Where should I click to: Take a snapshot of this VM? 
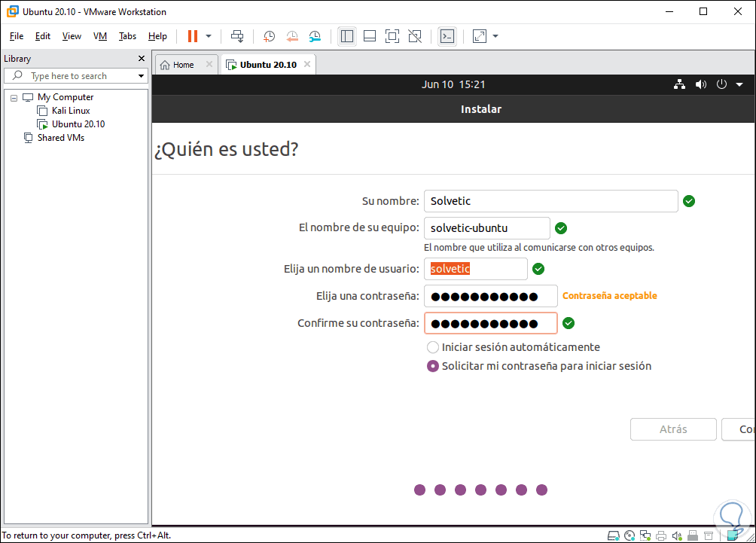pyautogui.click(x=269, y=36)
